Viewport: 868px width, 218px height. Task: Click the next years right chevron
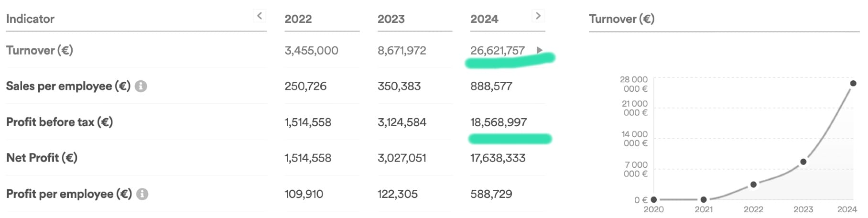(x=538, y=16)
